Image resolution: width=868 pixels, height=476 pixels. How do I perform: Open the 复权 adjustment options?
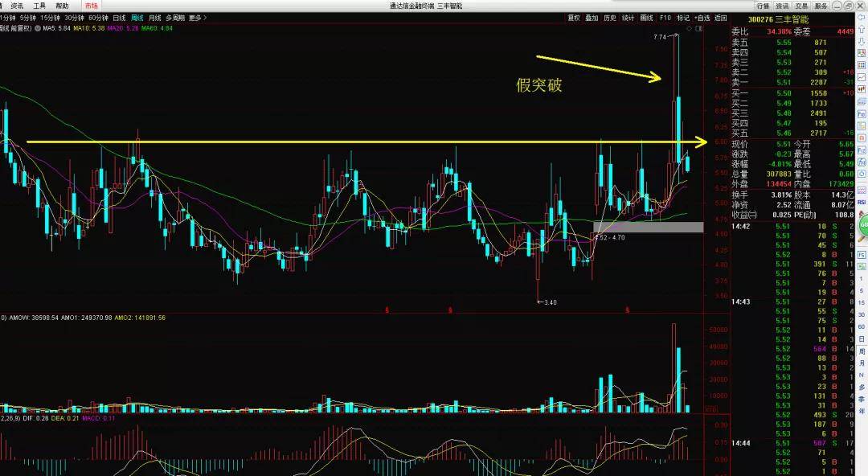[x=574, y=18]
